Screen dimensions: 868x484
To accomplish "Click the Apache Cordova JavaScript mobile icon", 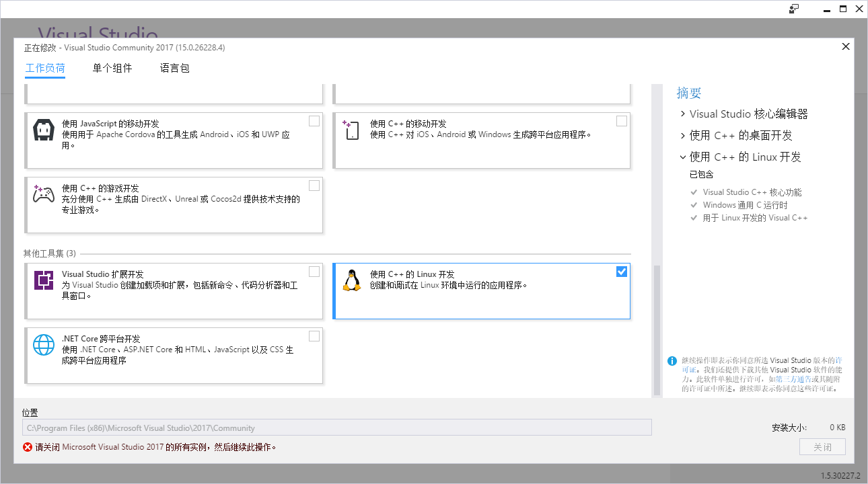I will click(x=44, y=130).
